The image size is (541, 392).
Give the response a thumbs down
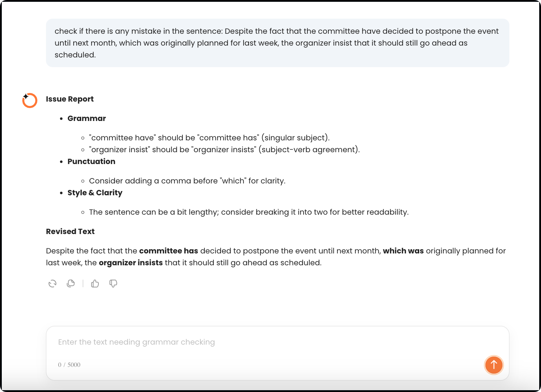[x=113, y=284]
